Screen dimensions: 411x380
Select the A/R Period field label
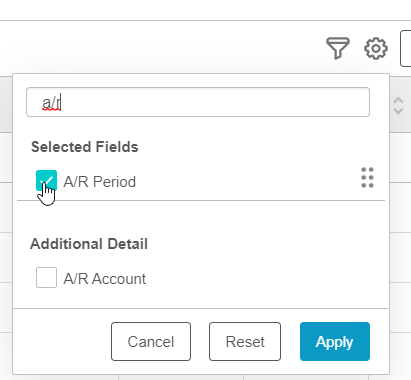(x=100, y=182)
